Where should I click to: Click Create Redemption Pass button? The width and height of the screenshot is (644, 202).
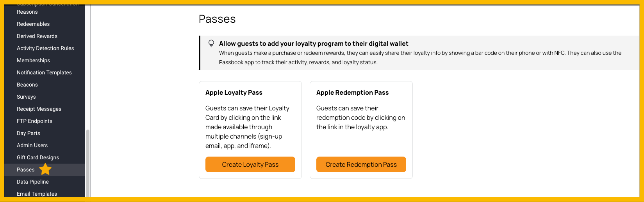click(x=361, y=164)
